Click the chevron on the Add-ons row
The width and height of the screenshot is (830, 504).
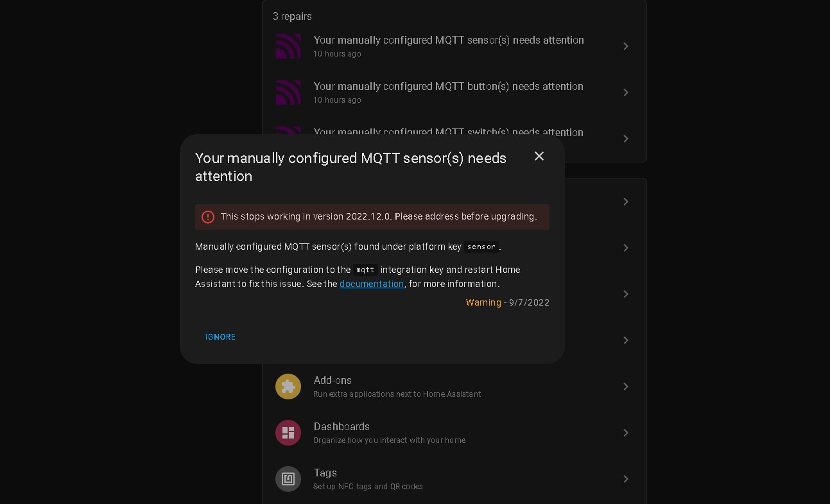click(626, 387)
